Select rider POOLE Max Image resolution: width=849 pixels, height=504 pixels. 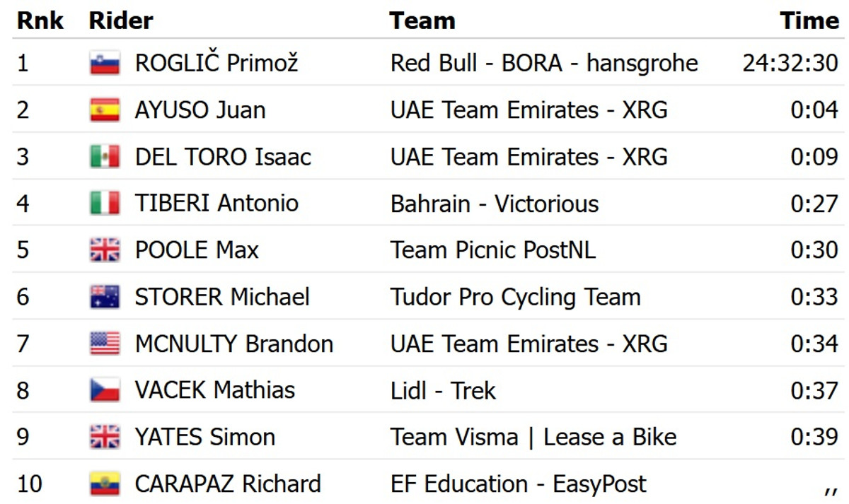click(197, 250)
